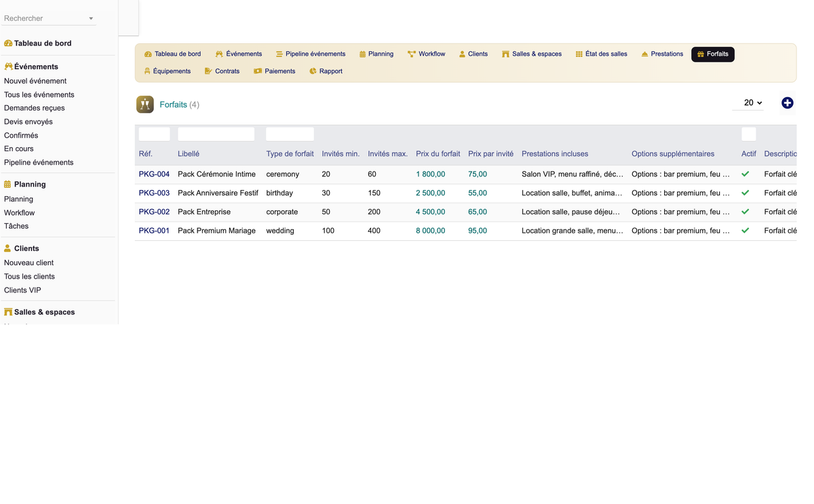Open Devis envoyés in sidebar
The image size is (814, 504).
click(x=28, y=122)
